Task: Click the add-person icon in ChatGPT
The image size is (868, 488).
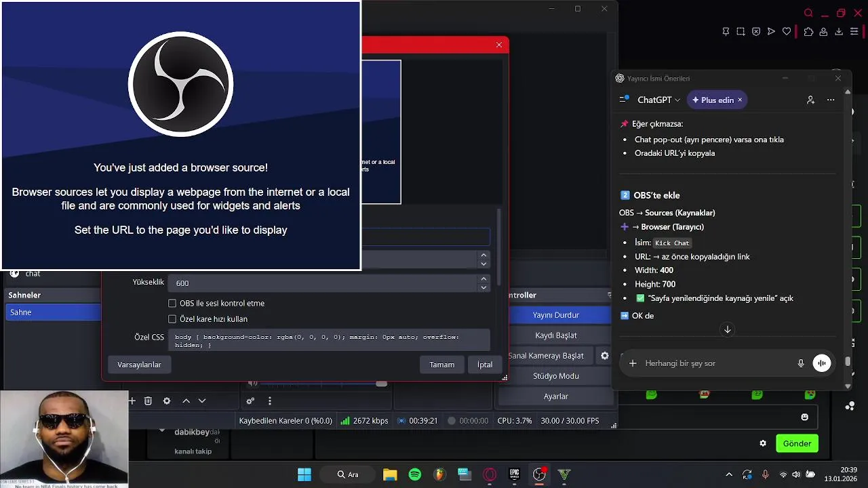Action: pyautogui.click(x=810, y=100)
